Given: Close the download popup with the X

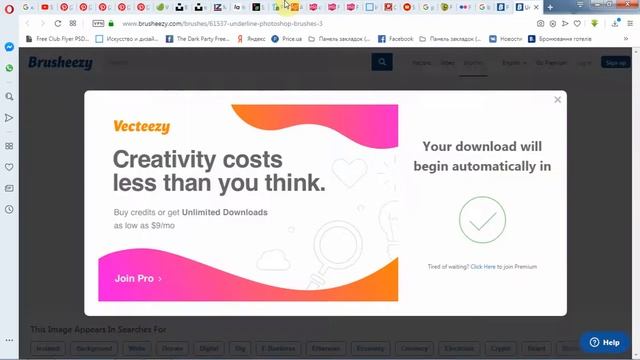Looking at the screenshot, I should click(558, 100).
